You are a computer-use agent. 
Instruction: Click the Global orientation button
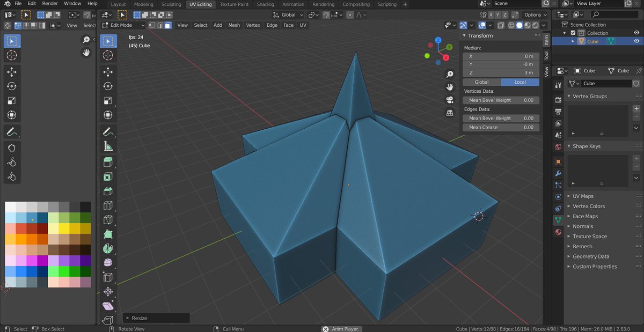pos(482,82)
